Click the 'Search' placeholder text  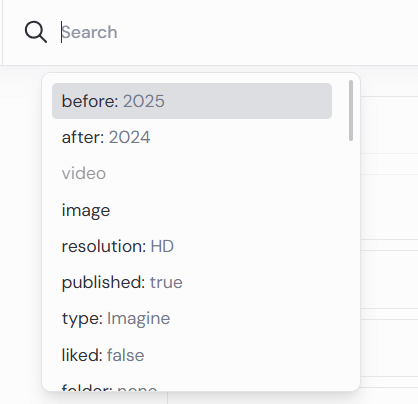pyautogui.click(x=89, y=32)
